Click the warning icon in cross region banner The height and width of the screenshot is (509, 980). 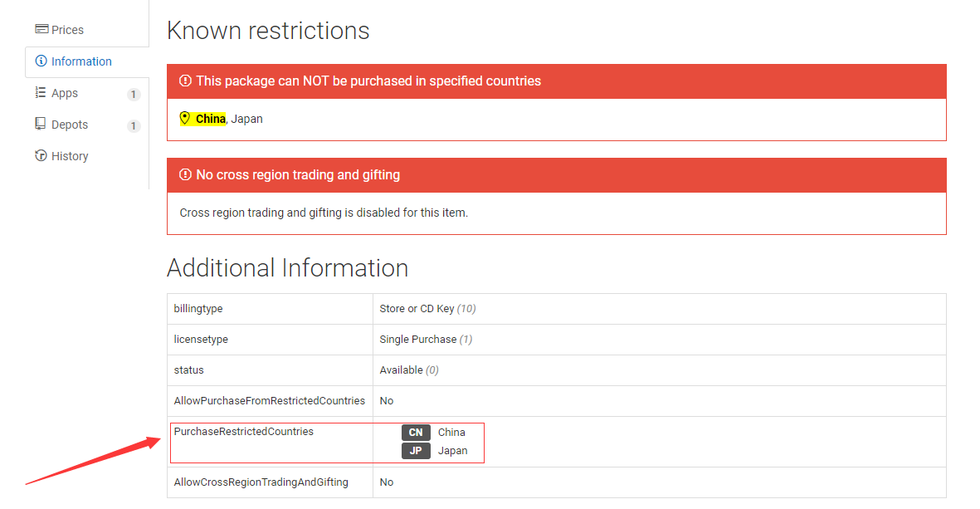coord(185,175)
